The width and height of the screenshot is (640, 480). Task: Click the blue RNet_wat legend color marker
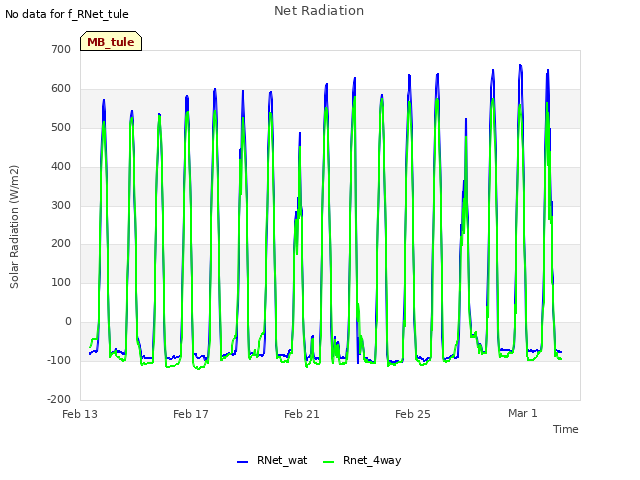point(242,462)
